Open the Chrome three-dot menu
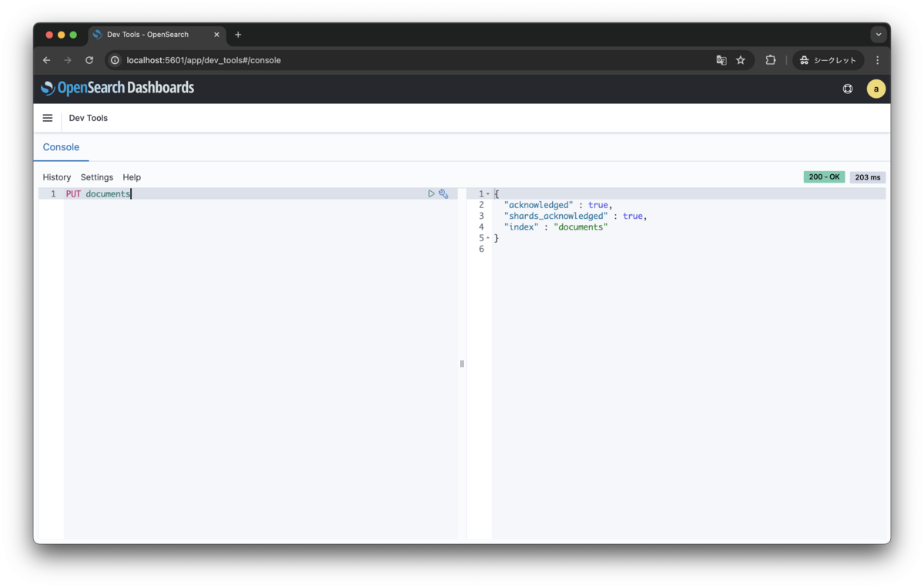924x588 pixels. click(x=877, y=60)
